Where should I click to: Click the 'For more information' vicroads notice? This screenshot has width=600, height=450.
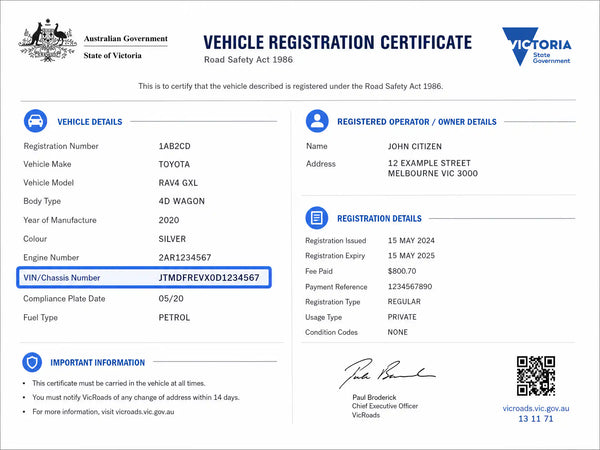click(103, 412)
